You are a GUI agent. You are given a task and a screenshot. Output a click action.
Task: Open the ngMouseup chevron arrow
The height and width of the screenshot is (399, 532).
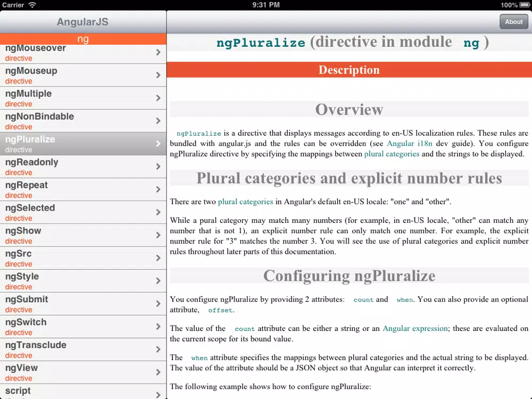pos(158,75)
